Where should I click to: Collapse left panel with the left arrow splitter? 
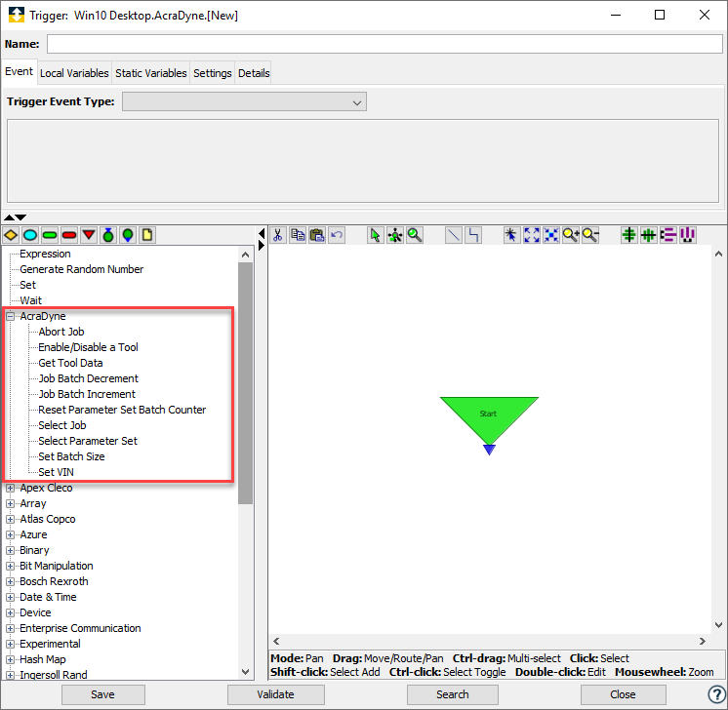pos(262,233)
